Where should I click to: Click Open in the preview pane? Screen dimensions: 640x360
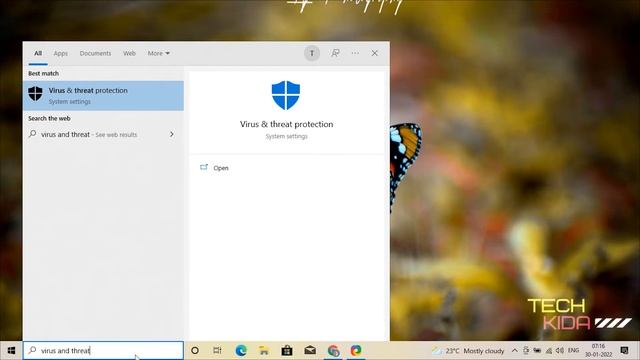click(221, 168)
